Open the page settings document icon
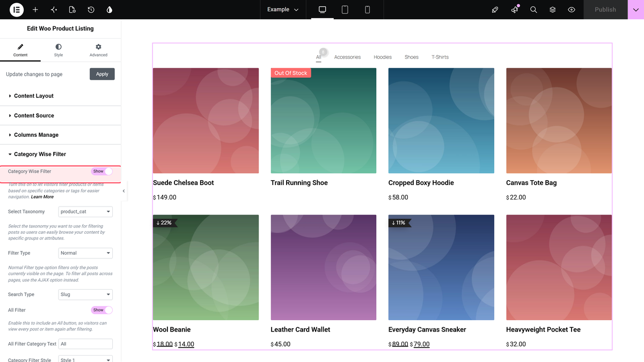Image resolution: width=644 pixels, height=362 pixels. 72,10
